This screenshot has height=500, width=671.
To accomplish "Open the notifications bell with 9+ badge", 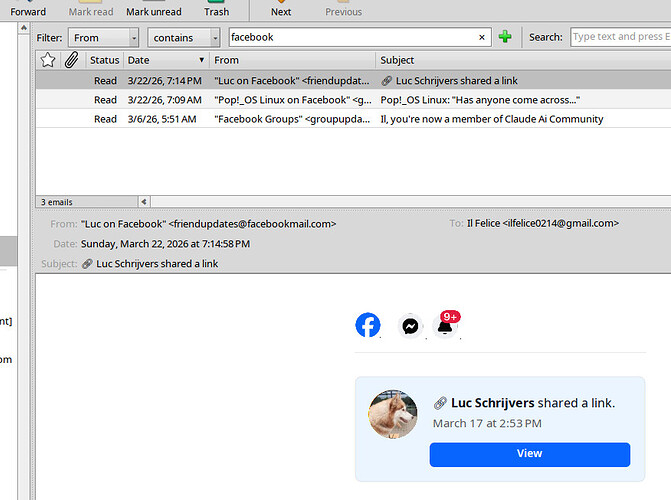I will pos(446,324).
